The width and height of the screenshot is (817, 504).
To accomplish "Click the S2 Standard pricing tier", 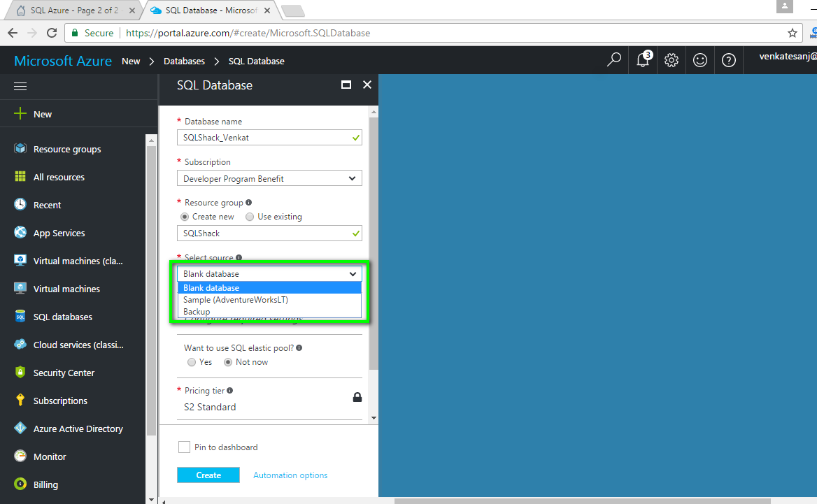I will 210,407.
